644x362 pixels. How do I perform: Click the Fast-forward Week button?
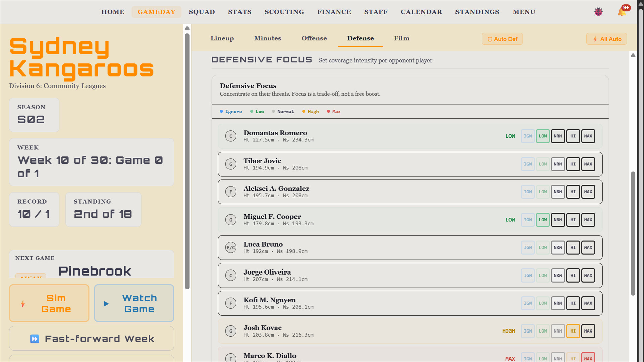(92, 339)
